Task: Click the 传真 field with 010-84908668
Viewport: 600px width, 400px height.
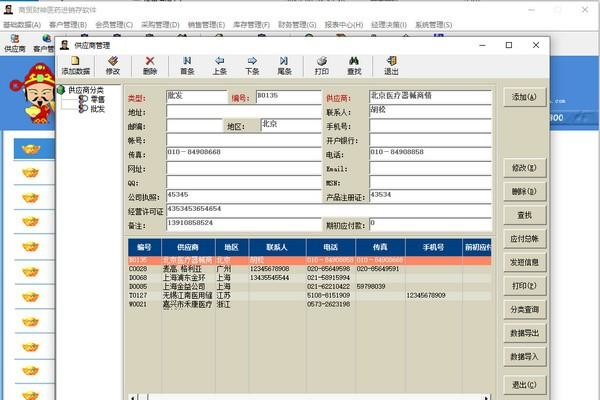Action: (x=244, y=154)
